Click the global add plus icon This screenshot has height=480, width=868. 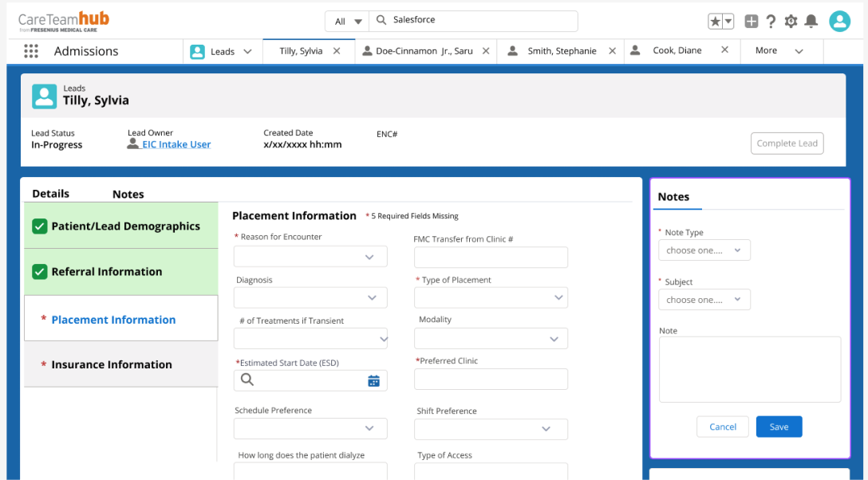[752, 22]
